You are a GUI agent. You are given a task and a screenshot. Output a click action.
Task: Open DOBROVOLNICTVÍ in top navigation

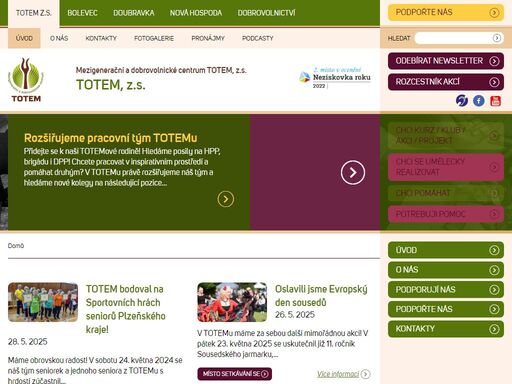[x=266, y=13]
